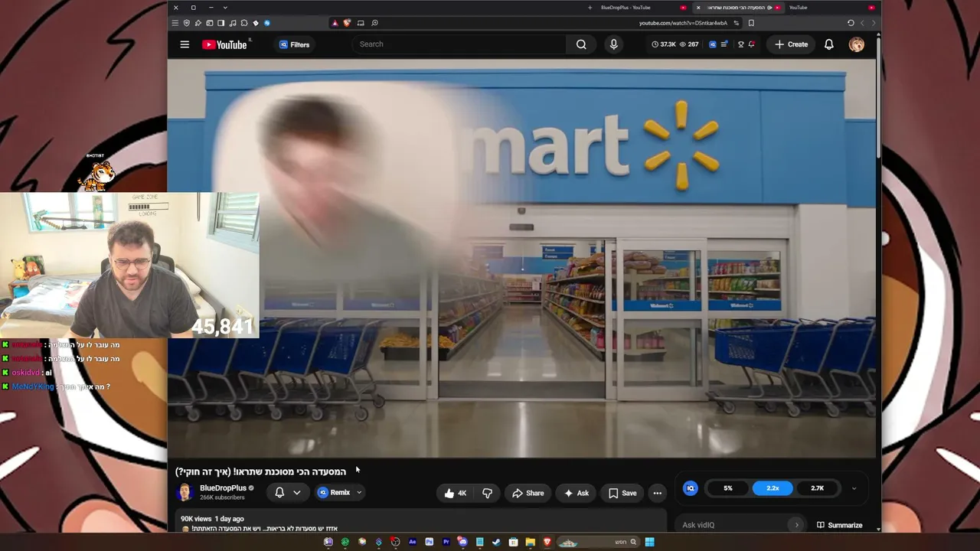
Task: Dislike the video with thumbs down
Action: pos(487,493)
